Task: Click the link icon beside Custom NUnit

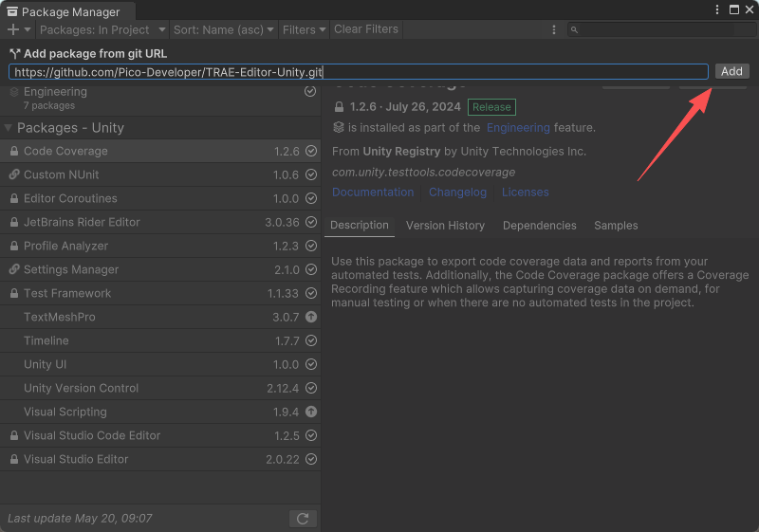Action: [14, 174]
